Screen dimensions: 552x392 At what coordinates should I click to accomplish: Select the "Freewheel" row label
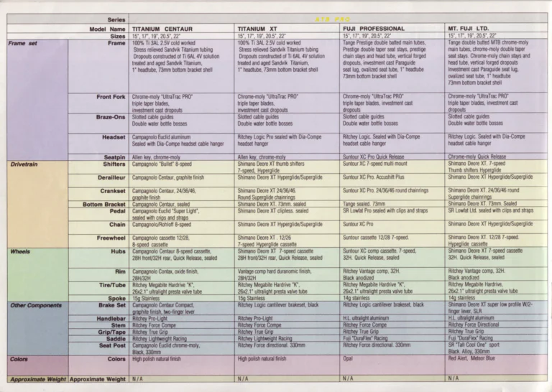[111, 238]
